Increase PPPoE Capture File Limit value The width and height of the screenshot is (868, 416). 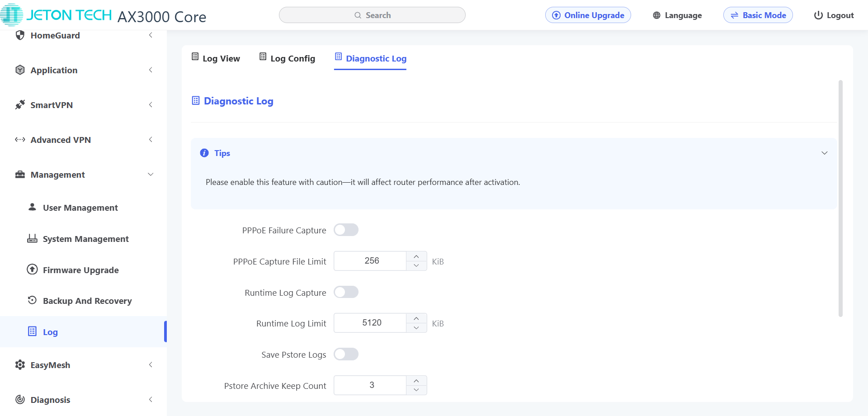(x=416, y=256)
